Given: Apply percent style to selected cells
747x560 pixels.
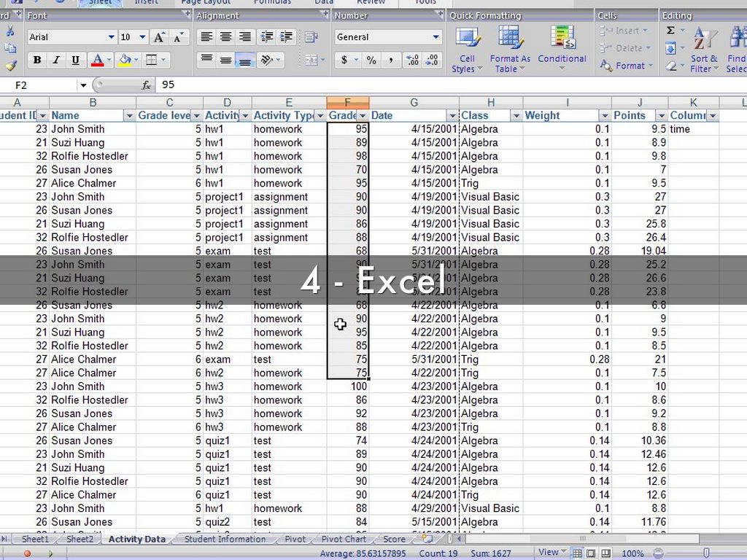Looking at the screenshot, I should point(371,61).
